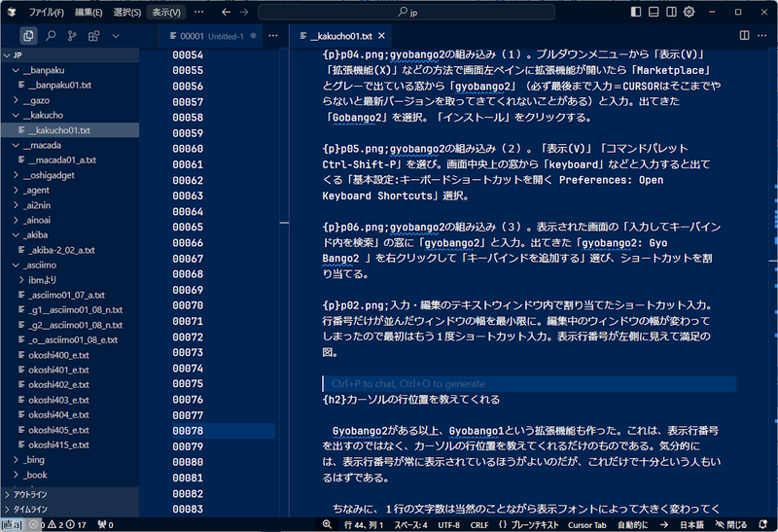778x532 pixels.
Task: Toggle secondary side bar layout icon
Action: pos(671,12)
